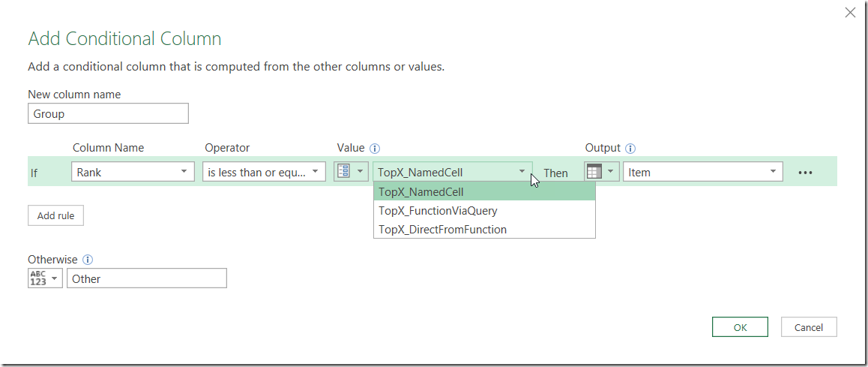The height and width of the screenshot is (367, 868).
Task: Open the Output type column icon selector
Action: coord(602,172)
